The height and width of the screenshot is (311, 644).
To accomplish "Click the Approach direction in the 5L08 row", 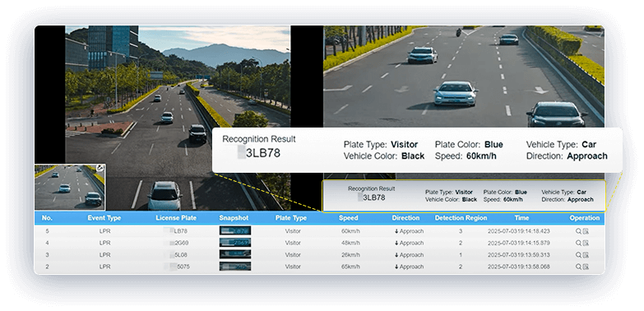I will click(409, 255).
